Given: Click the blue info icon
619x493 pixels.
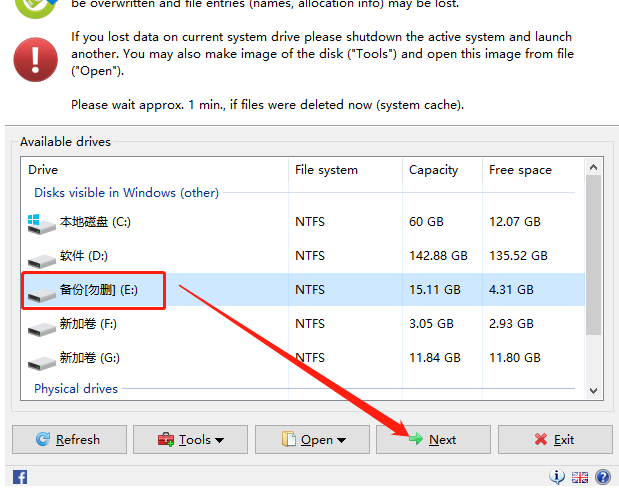Looking at the screenshot, I should click(x=558, y=477).
